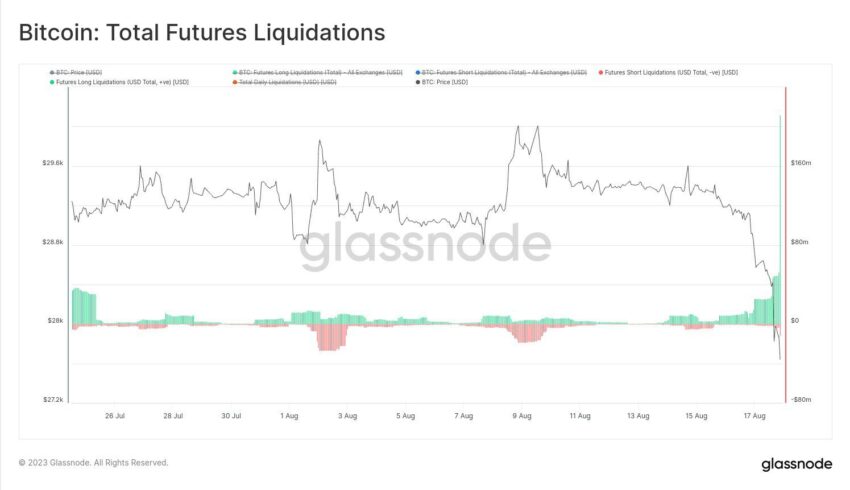Click the glassnode logo at bottom right
The image size is (850, 490).
[x=796, y=465]
